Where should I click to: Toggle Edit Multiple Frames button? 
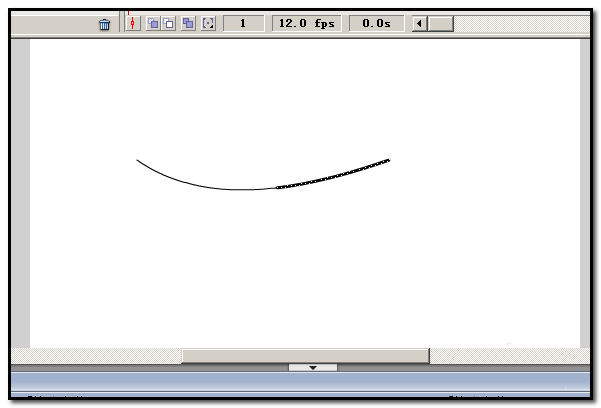point(188,23)
